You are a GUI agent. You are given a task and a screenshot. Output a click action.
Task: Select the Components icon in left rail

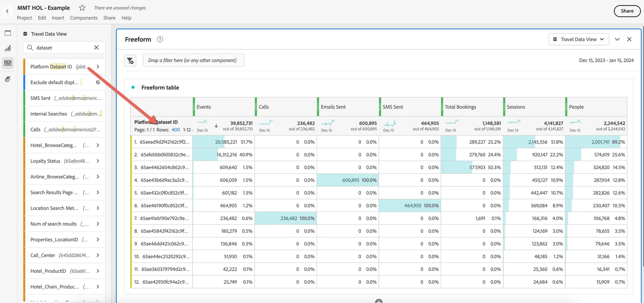click(x=8, y=63)
